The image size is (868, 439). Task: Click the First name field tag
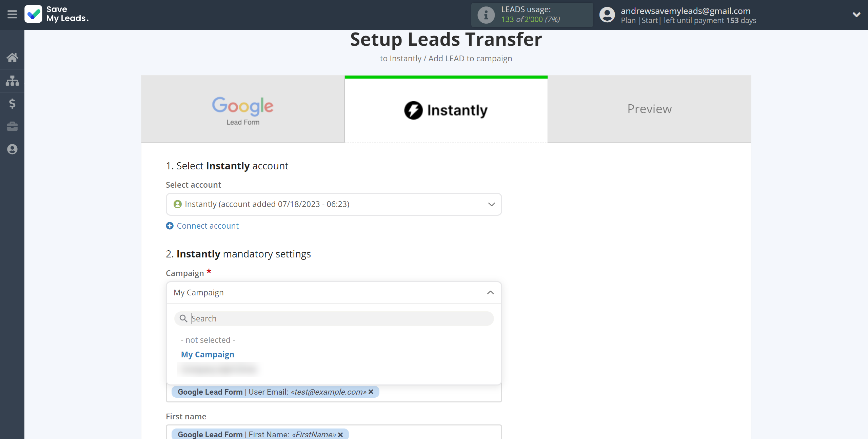click(260, 434)
